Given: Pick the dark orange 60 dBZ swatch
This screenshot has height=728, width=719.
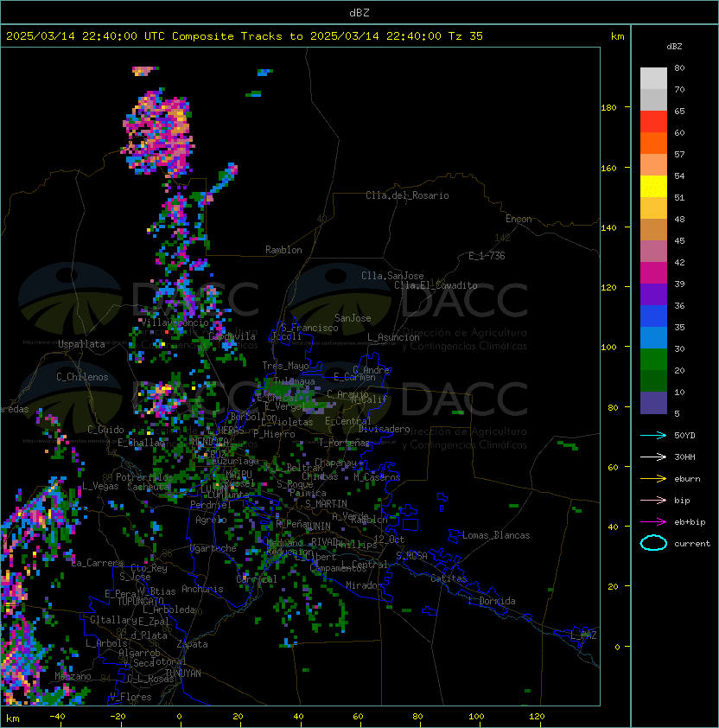Looking at the screenshot, I should tap(653, 144).
